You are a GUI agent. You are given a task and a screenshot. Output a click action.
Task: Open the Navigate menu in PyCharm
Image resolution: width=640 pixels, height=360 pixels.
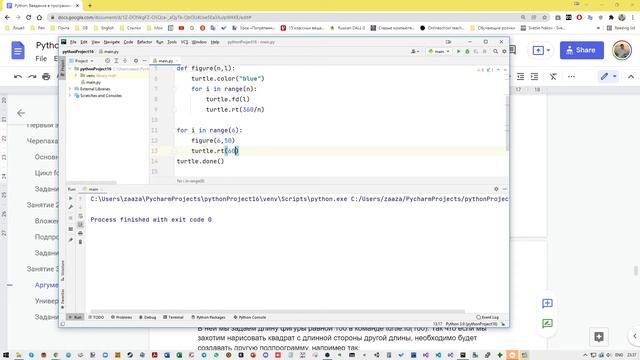click(111, 42)
